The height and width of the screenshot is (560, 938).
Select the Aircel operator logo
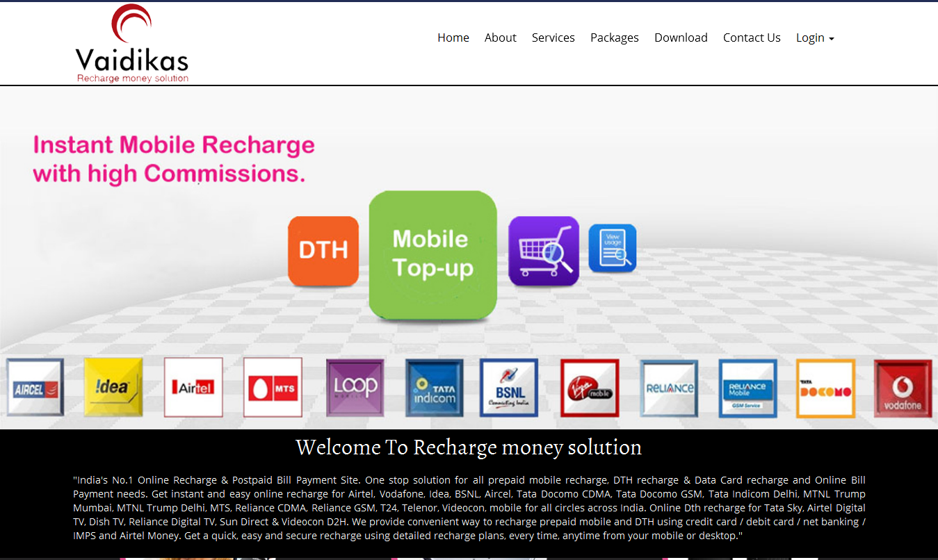point(35,388)
